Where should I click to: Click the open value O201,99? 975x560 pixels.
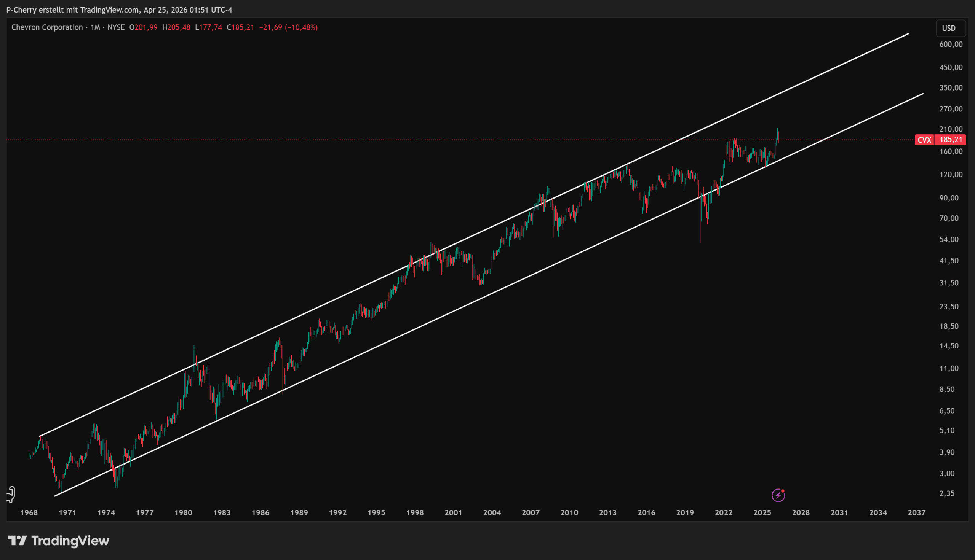pyautogui.click(x=143, y=27)
